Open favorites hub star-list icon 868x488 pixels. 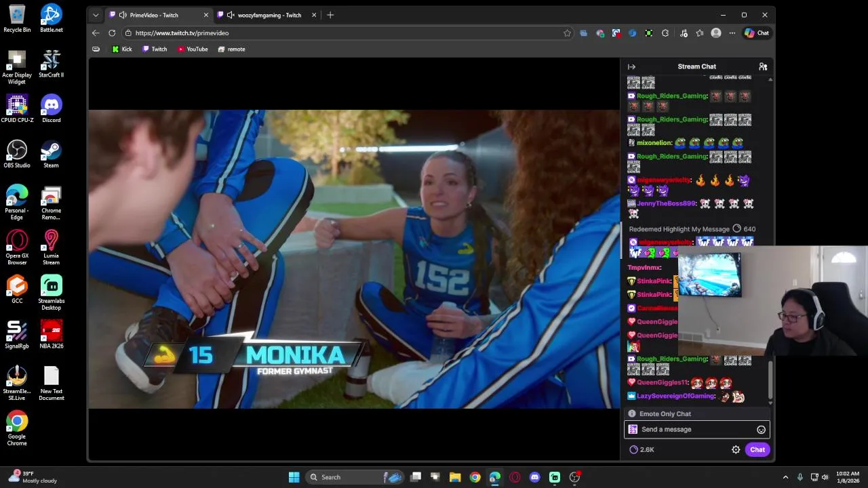pos(700,33)
